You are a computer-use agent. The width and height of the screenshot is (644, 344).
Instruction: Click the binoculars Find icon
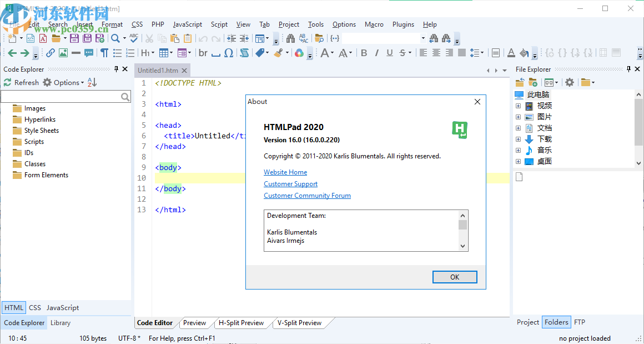pos(291,39)
